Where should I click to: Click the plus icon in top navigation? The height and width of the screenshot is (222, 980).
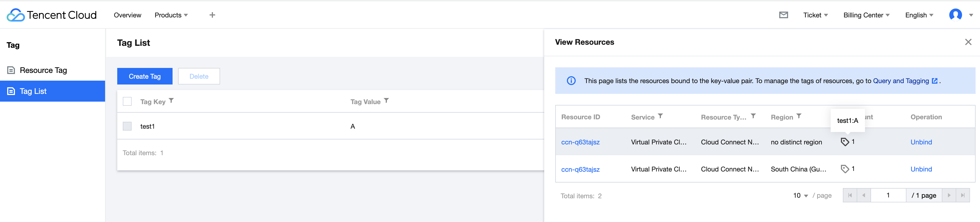tap(212, 15)
